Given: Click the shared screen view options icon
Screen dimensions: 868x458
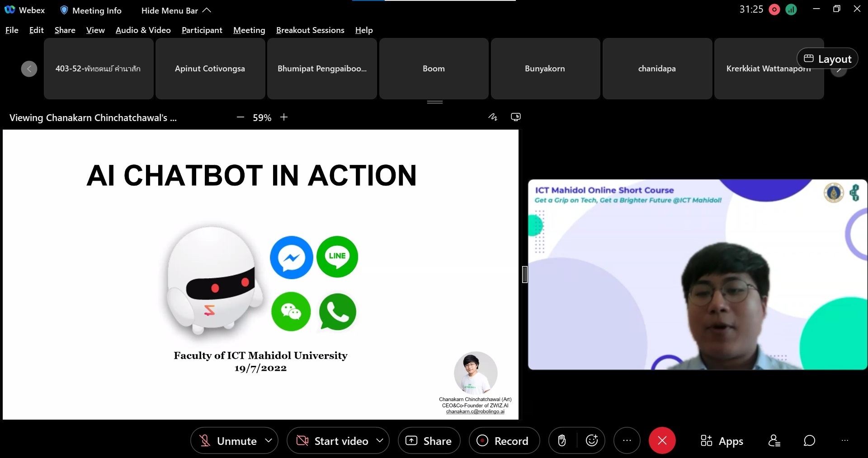Looking at the screenshot, I should (x=515, y=117).
